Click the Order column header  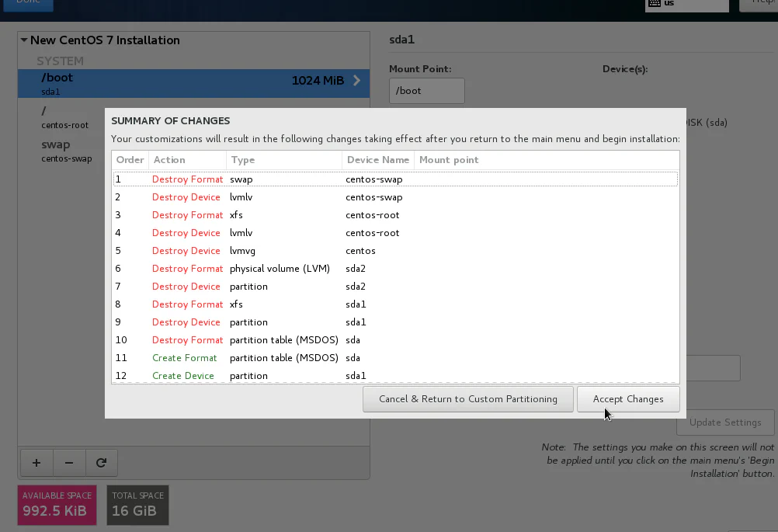click(x=130, y=160)
